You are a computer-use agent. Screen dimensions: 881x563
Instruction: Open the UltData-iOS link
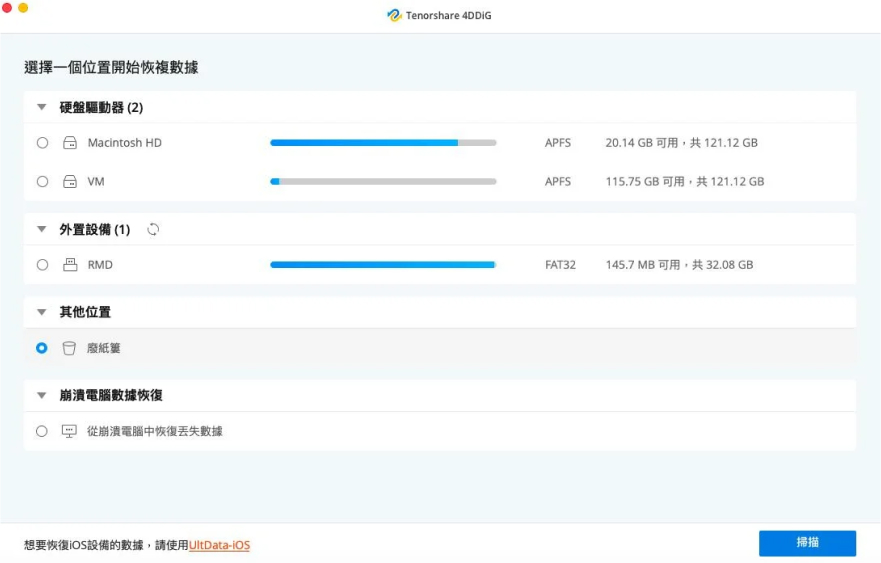coord(219,545)
